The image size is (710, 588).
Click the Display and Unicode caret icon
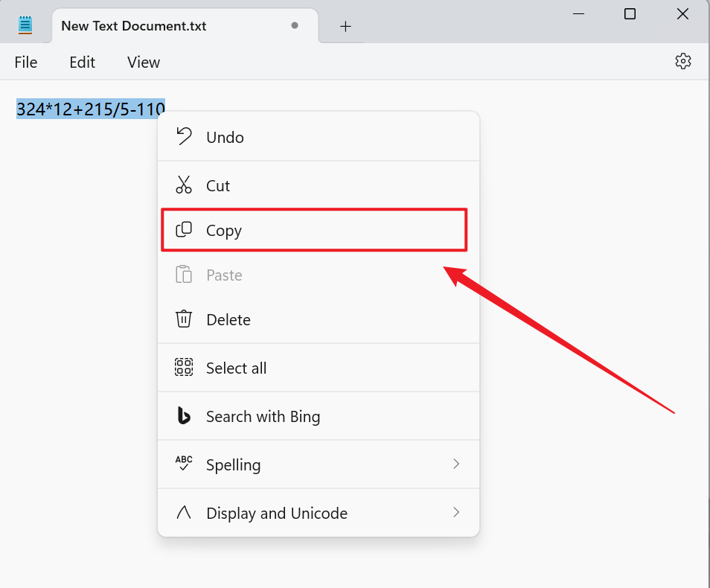(x=183, y=513)
